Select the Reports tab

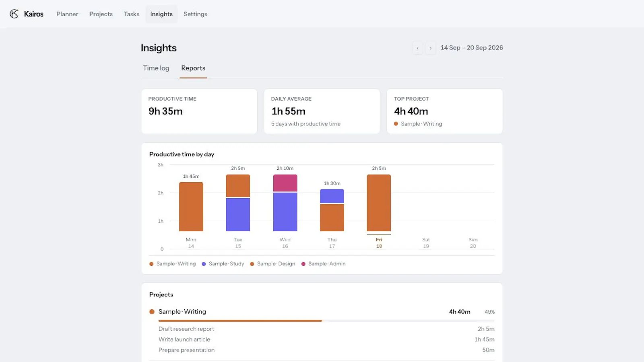click(193, 68)
